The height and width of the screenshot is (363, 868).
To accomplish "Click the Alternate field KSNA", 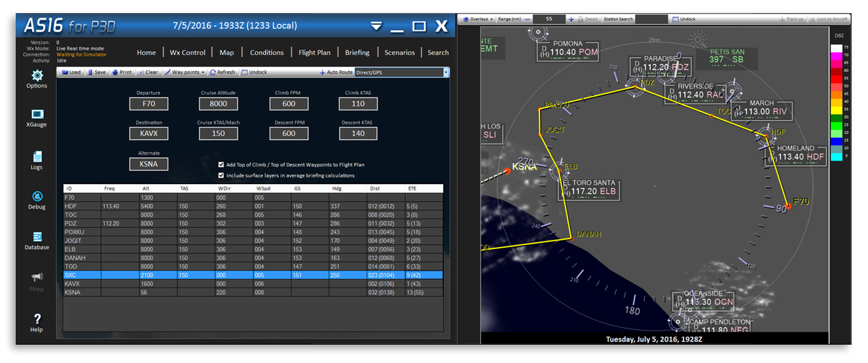I will 149,164.
